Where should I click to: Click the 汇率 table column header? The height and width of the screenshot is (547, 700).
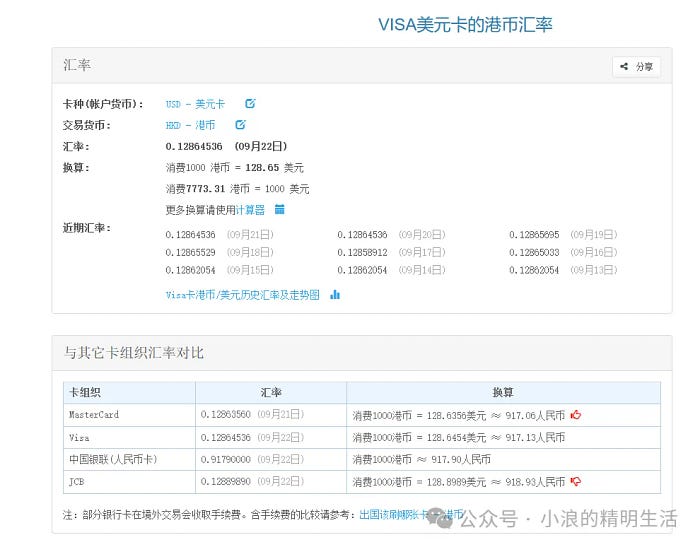point(271,393)
